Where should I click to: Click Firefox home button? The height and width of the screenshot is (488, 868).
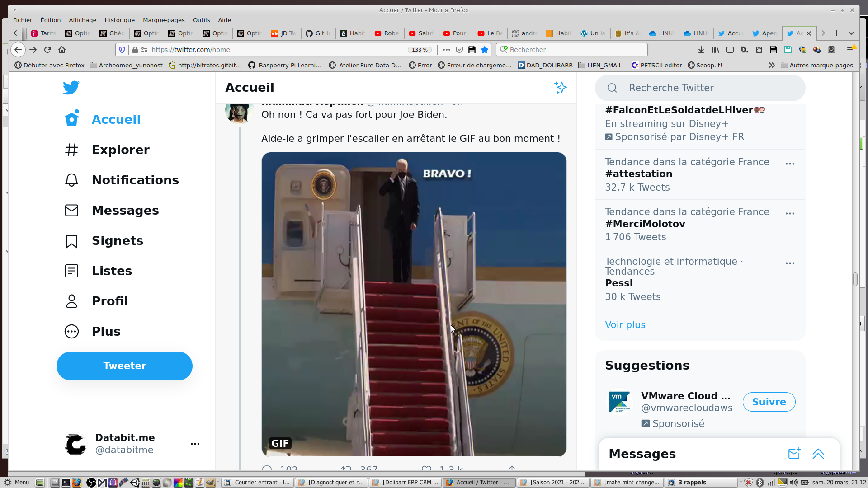[62, 50]
